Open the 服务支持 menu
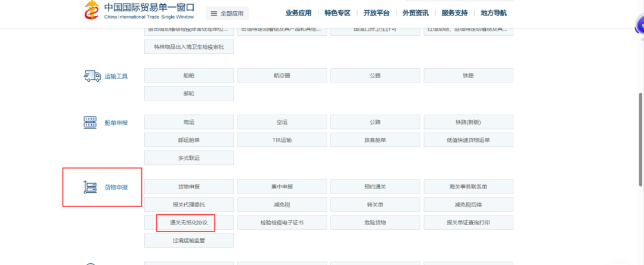Image resolution: width=644 pixels, height=265 pixels. [454, 13]
